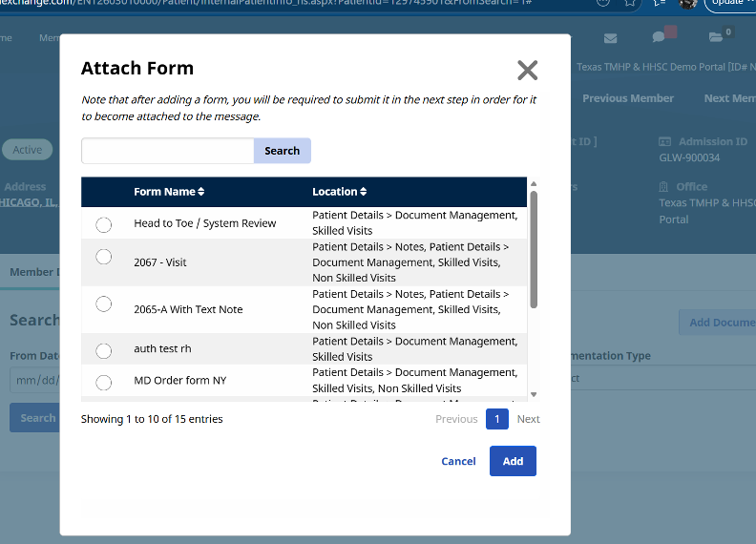Click background page blue Search button
The image size is (756, 544).
pos(34,418)
